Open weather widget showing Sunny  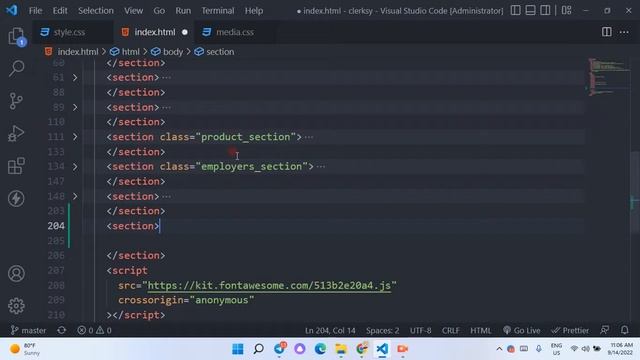pos(25,349)
